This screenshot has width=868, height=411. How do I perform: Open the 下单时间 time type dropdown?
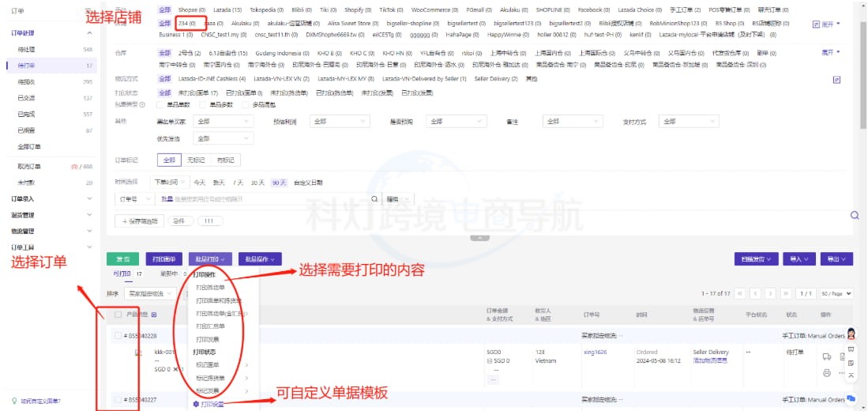click(169, 183)
